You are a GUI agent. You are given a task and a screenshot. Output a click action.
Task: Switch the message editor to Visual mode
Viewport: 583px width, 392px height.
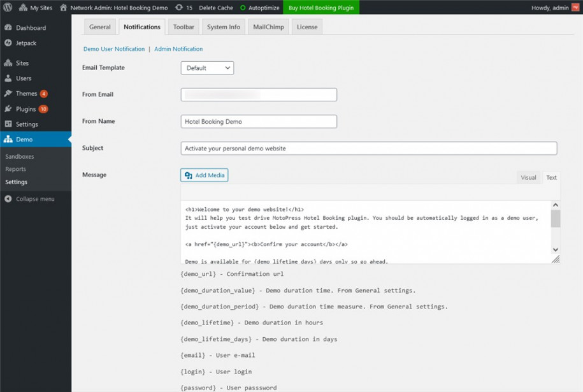pos(529,177)
